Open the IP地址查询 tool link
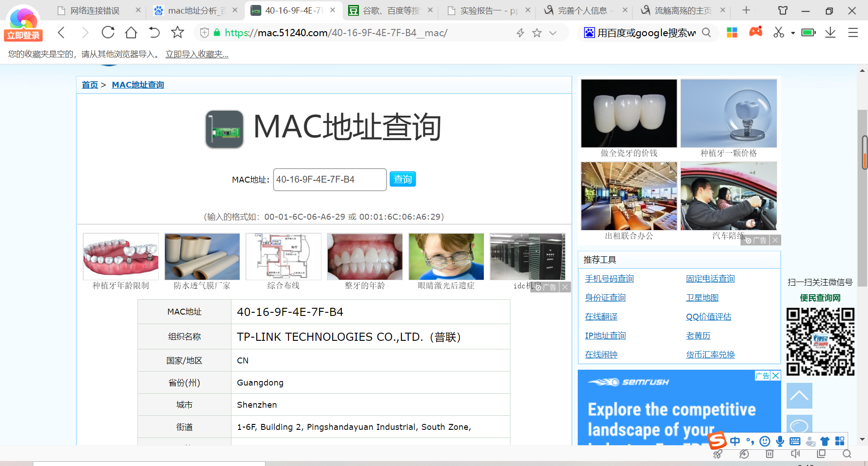Image resolution: width=868 pixels, height=466 pixels. point(605,335)
